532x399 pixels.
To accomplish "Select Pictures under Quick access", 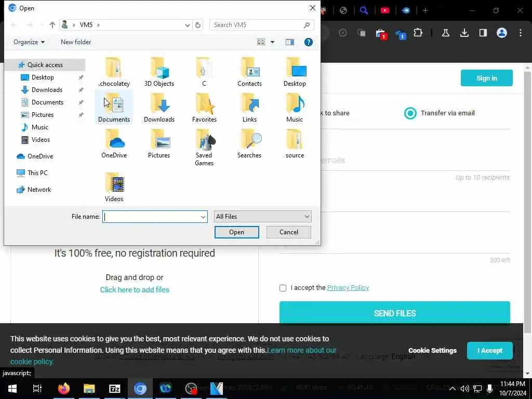I will [x=43, y=115].
